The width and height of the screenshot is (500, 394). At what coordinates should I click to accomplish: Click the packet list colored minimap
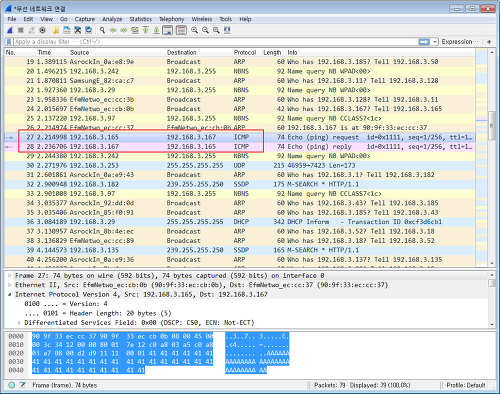(482, 158)
